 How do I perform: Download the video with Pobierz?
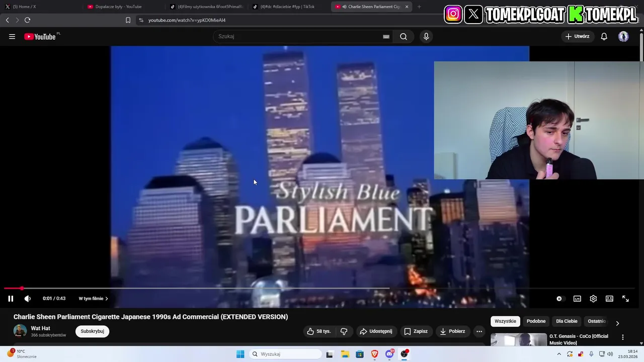pyautogui.click(x=452, y=331)
